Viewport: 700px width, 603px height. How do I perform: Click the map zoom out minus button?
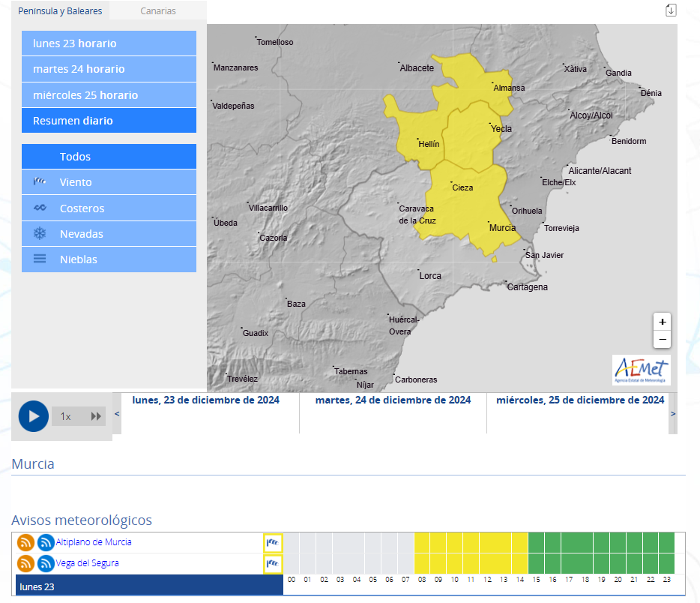[x=662, y=340]
